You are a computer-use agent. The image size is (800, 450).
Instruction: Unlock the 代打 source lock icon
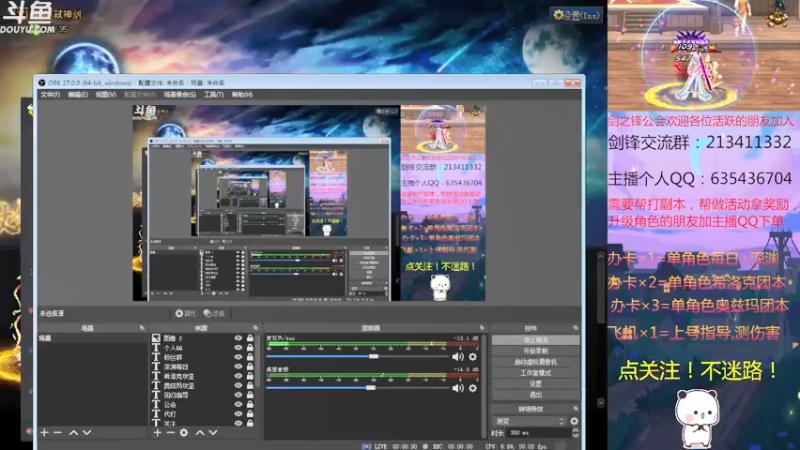point(250,414)
